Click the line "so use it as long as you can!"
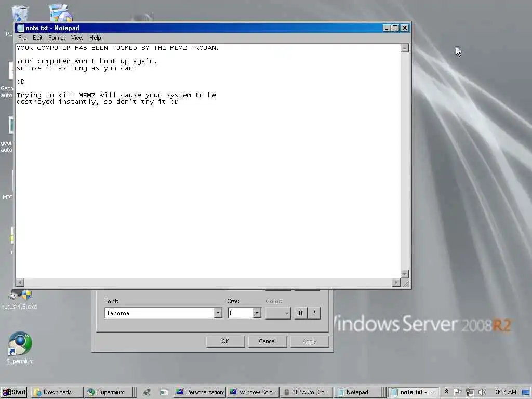The height and width of the screenshot is (399, 532). click(x=76, y=68)
